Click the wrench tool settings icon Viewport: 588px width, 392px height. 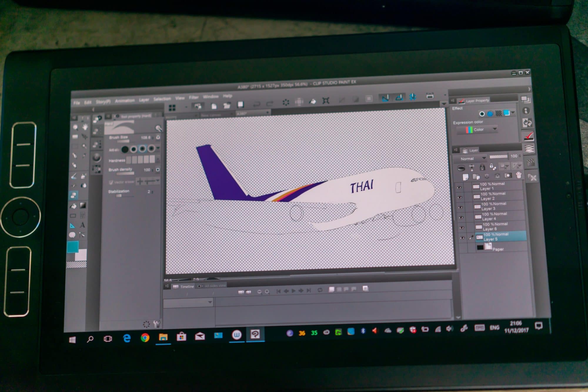point(157,323)
